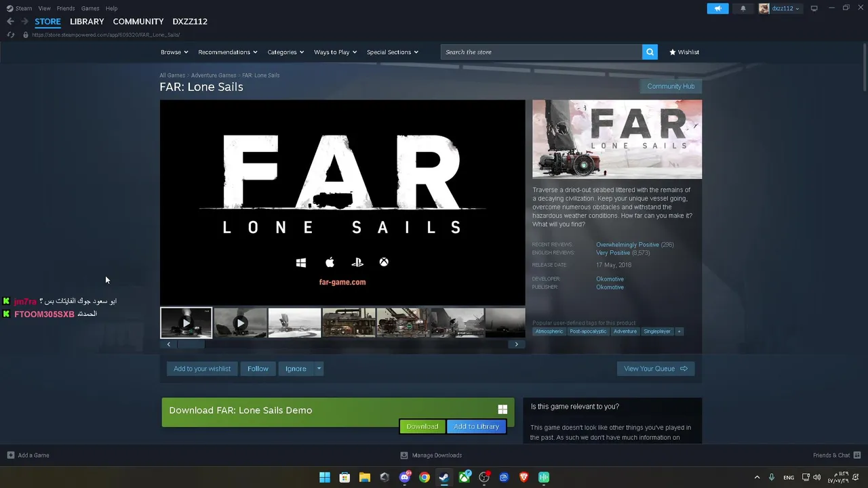Open the Brave browser from taskbar
Screen dimensions: 868x488
click(524, 477)
